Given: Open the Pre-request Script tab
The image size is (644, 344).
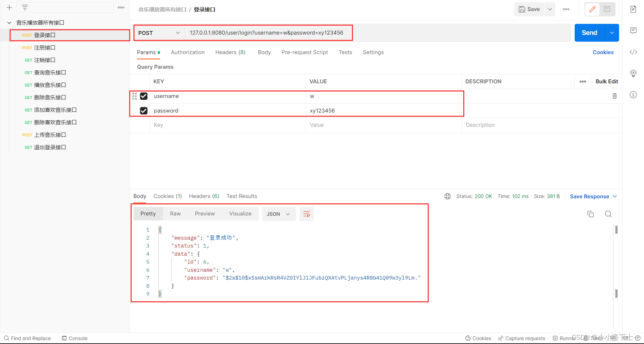Looking at the screenshot, I should pos(305,52).
